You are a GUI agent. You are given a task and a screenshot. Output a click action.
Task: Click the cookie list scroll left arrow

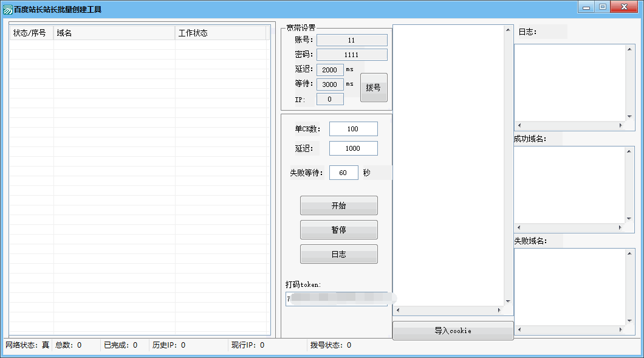point(397,311)
